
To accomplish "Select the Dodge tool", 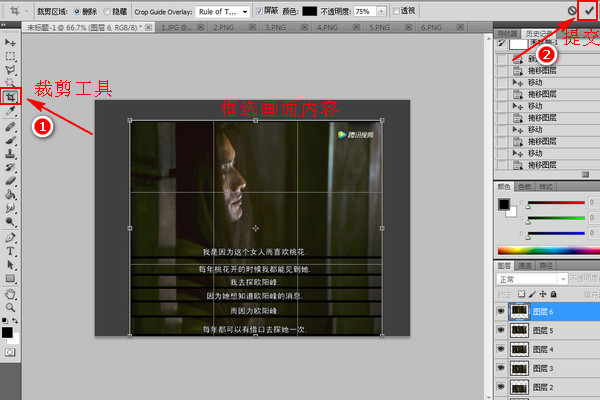I will (x=10, y=222).
